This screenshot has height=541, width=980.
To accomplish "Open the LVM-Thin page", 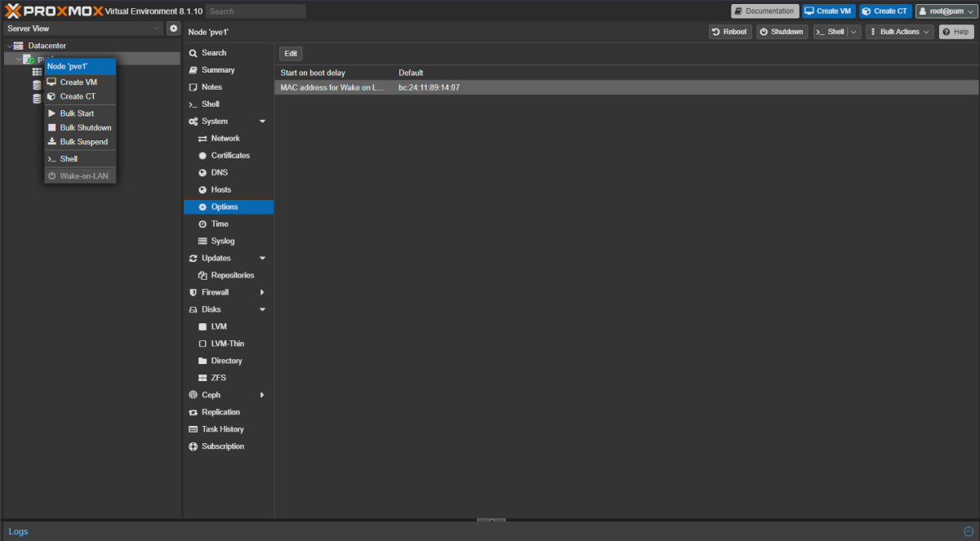I will [229, 344].
